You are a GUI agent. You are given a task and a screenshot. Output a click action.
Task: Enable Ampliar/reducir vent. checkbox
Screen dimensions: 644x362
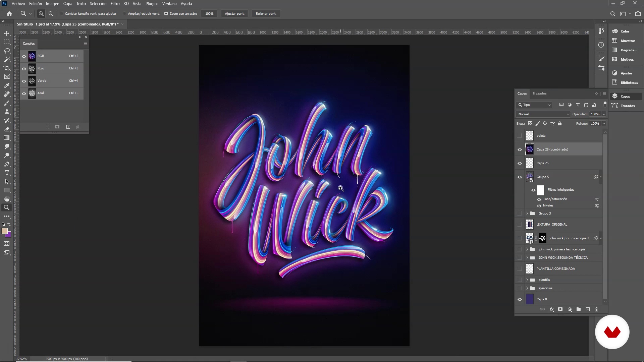coord(124,14)
